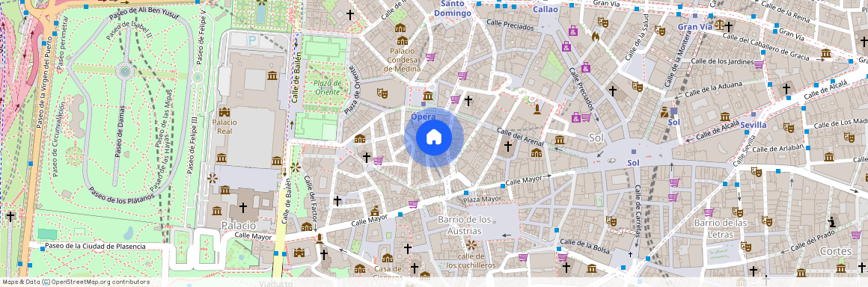The width and height of the screenshot is (868, 287).
Task: Select the Plaza Mayor label
Action: [x=482, y=199]
